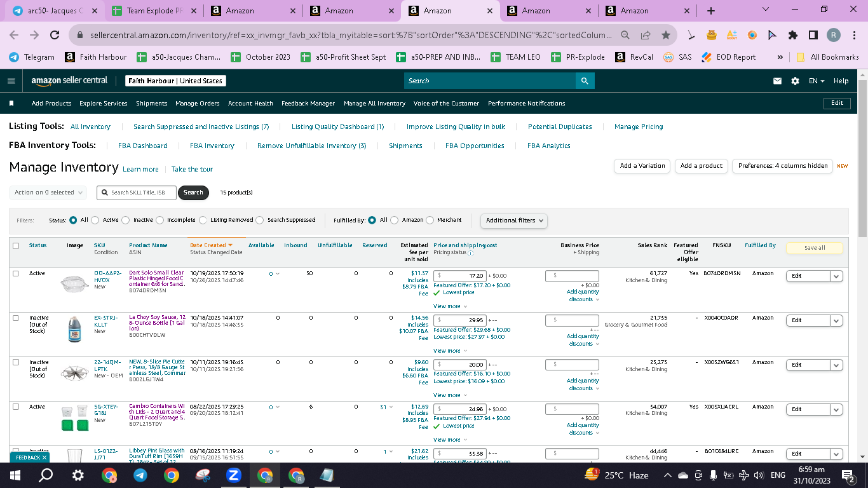868x488 pixels.
Task: Open Telegram from the Windows taskbar
Action: [140, 475]
